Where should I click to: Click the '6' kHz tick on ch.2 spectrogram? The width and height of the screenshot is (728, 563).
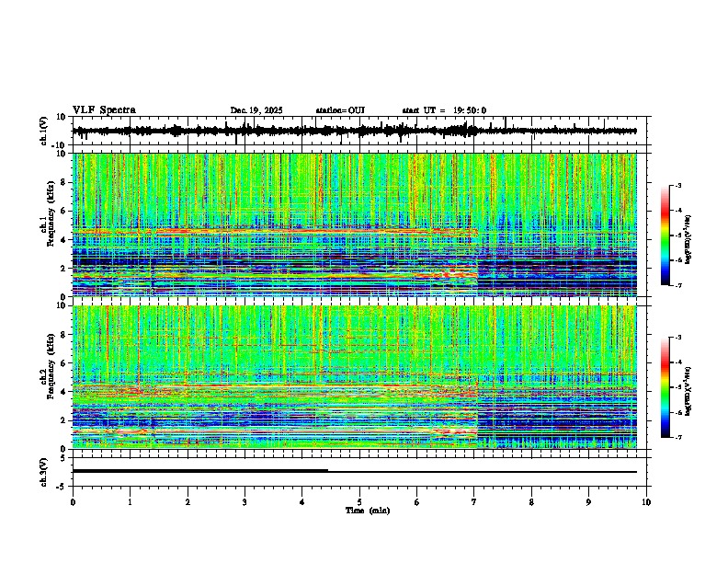64,362
